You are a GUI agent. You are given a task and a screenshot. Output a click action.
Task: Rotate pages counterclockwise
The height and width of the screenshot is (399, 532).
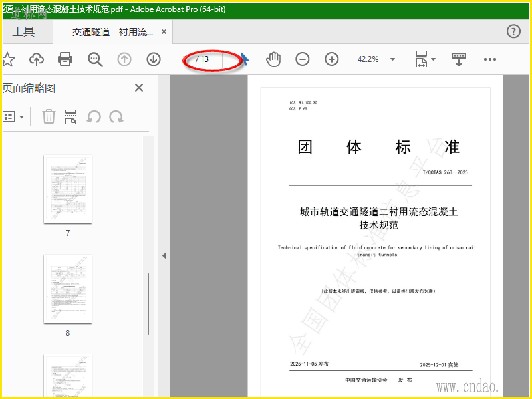pyautogui.click(x=94, y=117)
